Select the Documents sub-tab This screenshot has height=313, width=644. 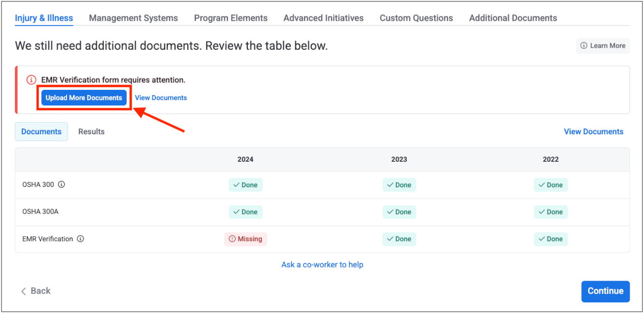[41, 131]
